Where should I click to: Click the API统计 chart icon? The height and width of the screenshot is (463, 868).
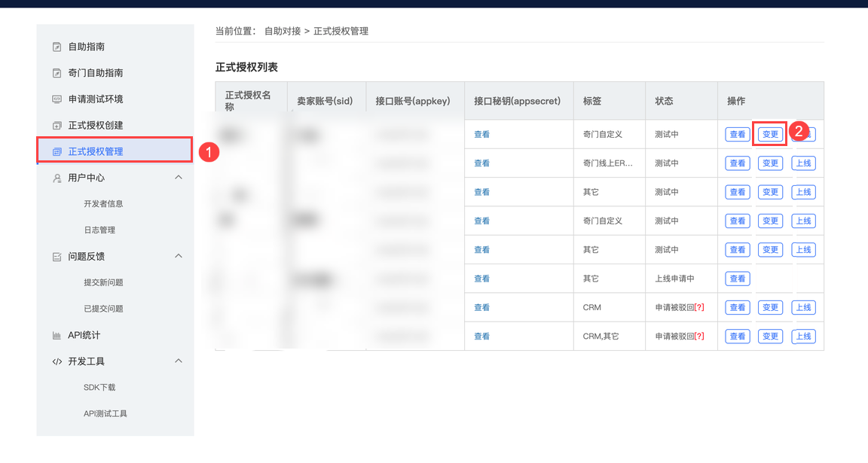click(57, 336)
